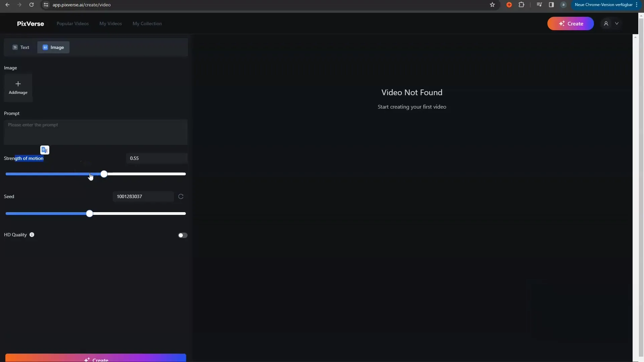Viewport: 644px width, 362px height.
Task: Click HD Quality info tooltip icon
Action: pyautogui.click(x=32, y=234)
